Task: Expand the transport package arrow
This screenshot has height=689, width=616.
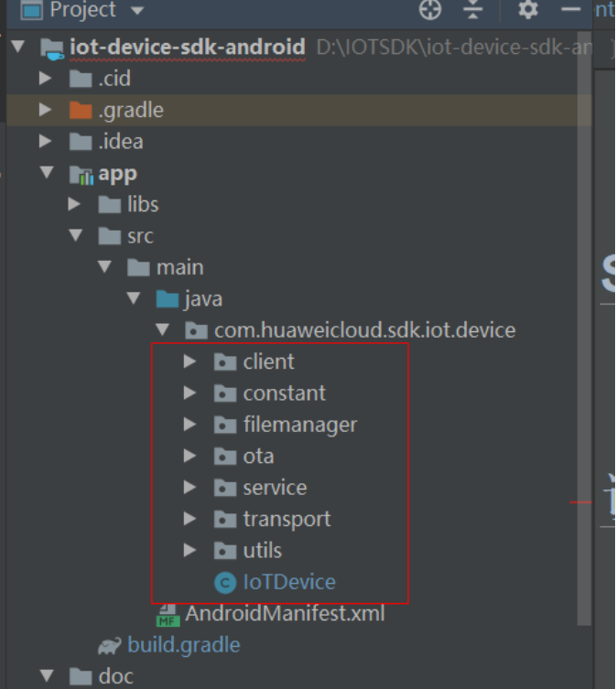Action: pos(189,520)
